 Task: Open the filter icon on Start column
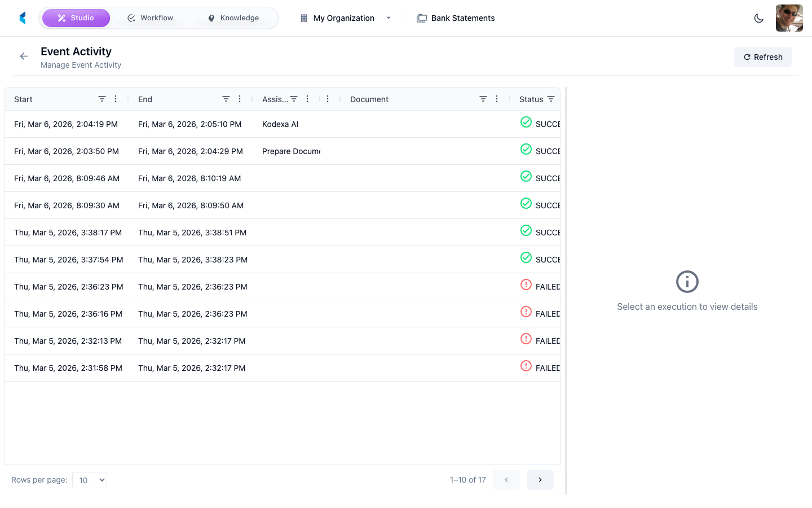tap(102, 99)
